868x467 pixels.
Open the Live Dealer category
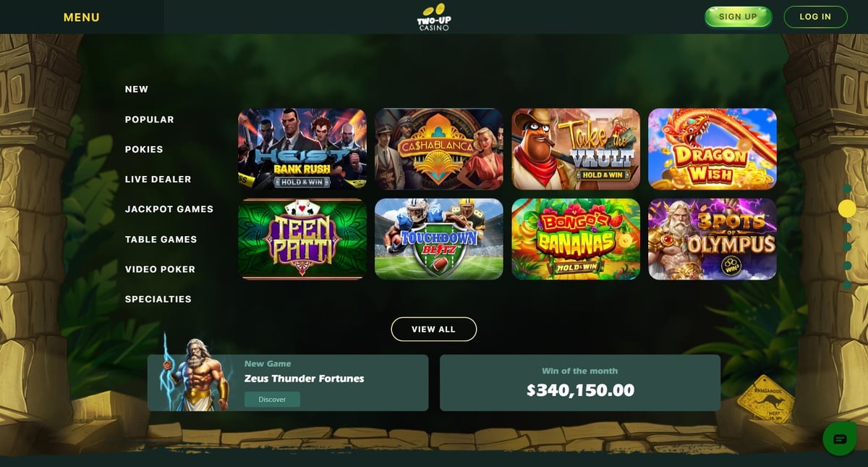tap(158, 179)
